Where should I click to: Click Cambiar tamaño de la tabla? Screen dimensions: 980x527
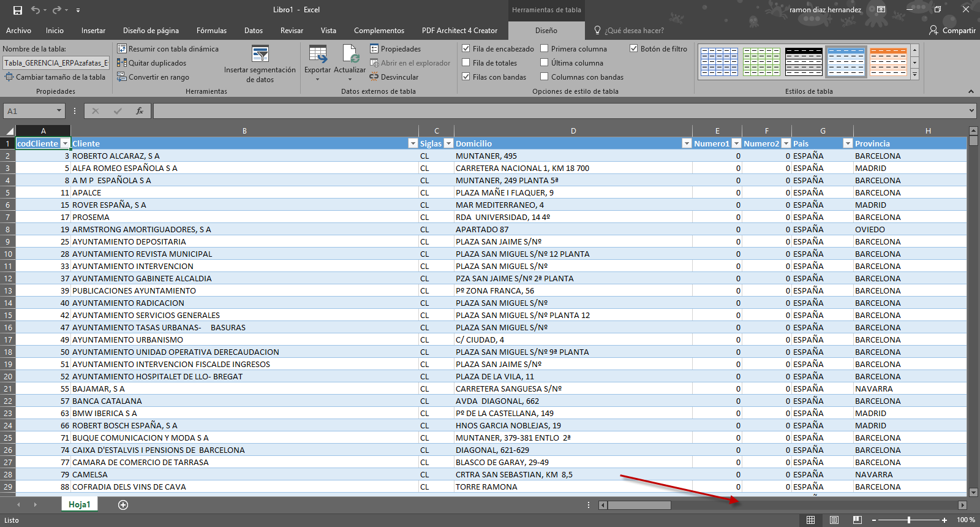tap(55, 77)
